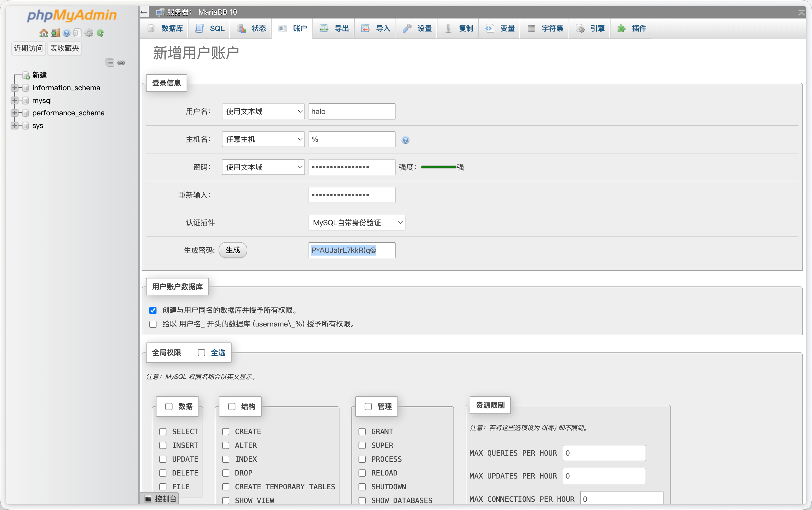812x510 pixels.
Task: Click the log out door icon
Action: pos(55,33)
